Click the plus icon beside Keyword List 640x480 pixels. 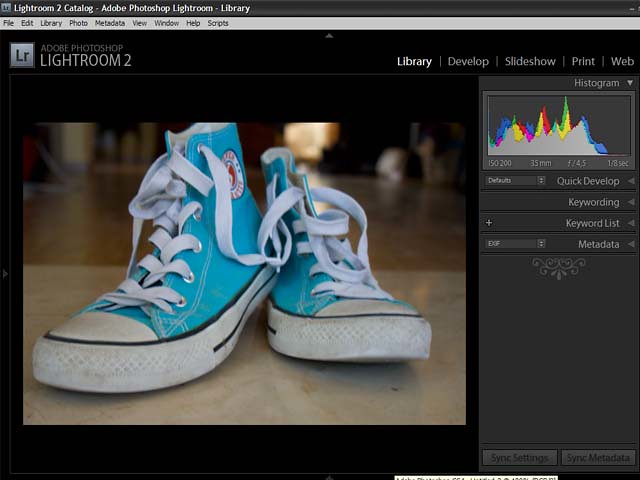[x=489, y=223]
